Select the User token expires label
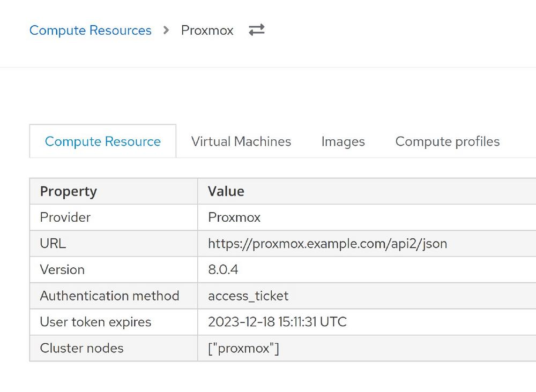536x392 pixels. 95,322
